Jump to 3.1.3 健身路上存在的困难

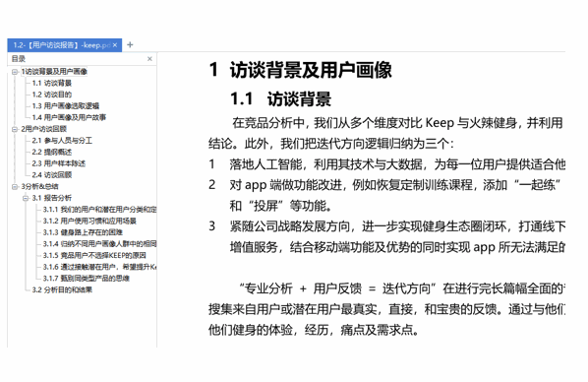pyautogui.click(x=83, y=232)
